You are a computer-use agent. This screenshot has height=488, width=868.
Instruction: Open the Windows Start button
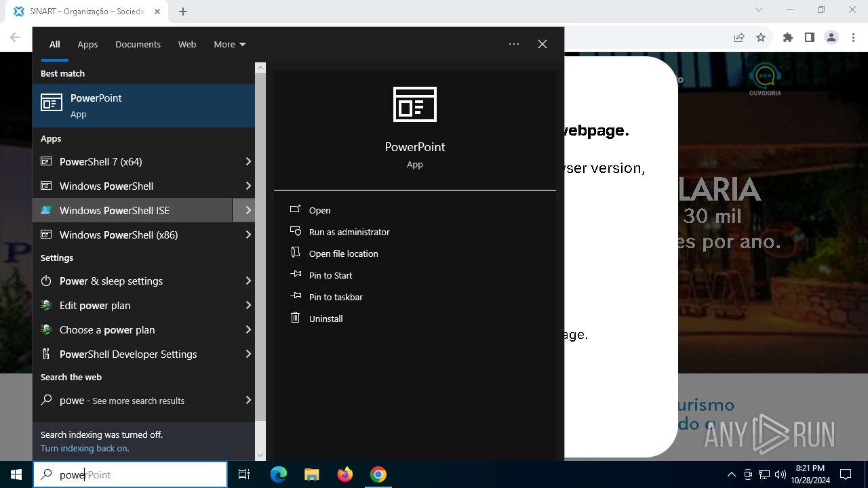(x=16, y=474)
